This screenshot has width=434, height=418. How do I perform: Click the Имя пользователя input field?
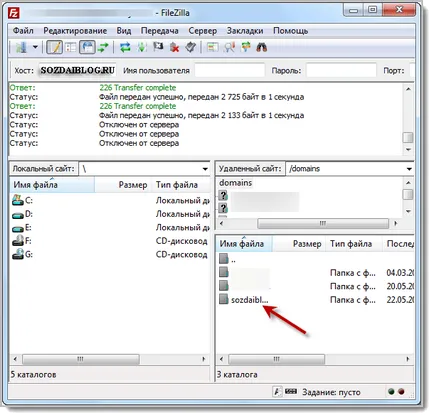[x=230, y=70]
